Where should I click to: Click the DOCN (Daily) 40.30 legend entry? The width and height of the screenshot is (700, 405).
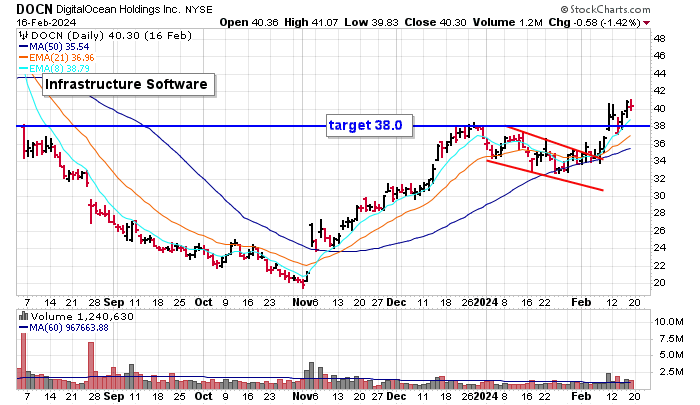point(111,35)
